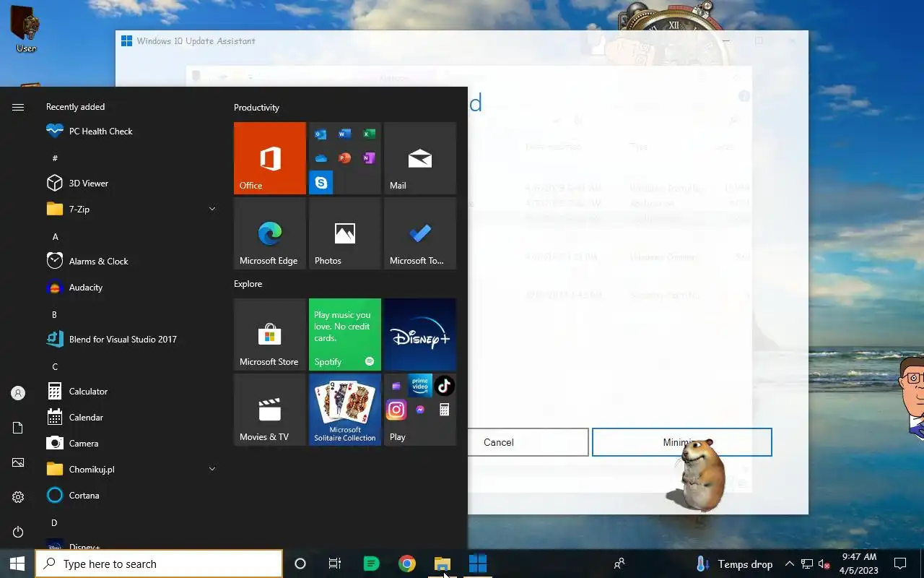Click the Start button on taskbar

point(17,564)
